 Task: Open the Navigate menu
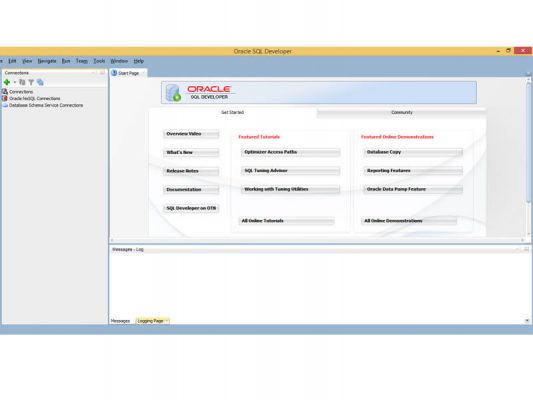coord(47,61)
